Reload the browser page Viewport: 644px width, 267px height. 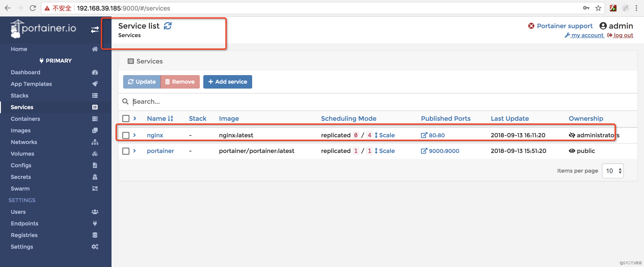(x=33, y=8)
